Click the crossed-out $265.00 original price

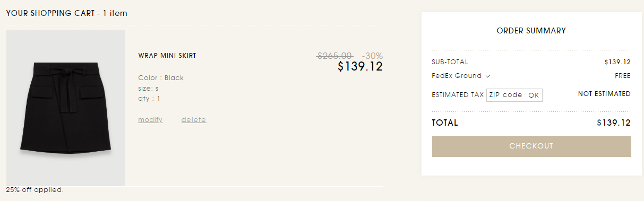click(x=335, y=56)
